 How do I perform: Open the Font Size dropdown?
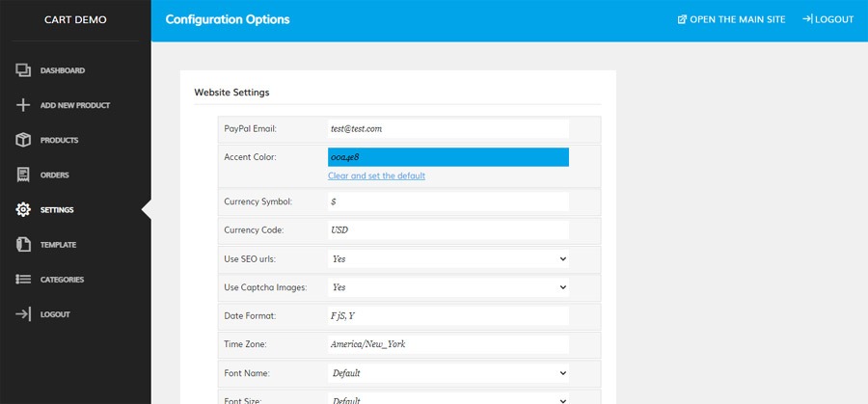(448, 398)
